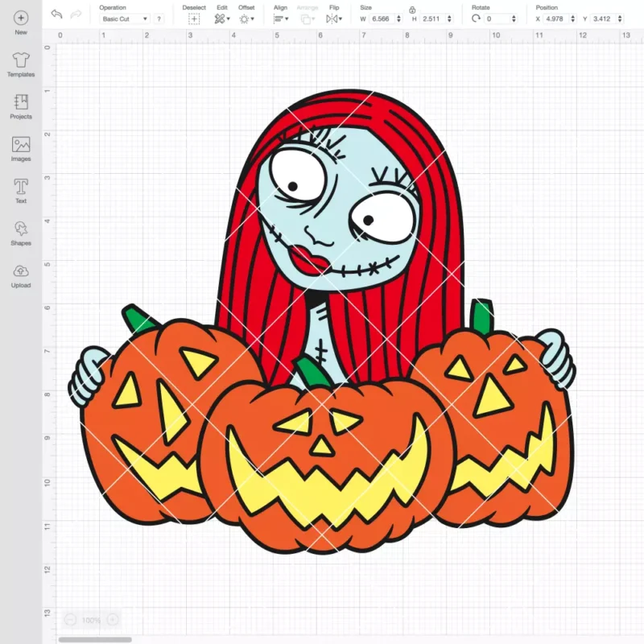Open the Align dropdown
Image resolution: width=644 pixels, height=644 pixels.
[x=281, y=19]
